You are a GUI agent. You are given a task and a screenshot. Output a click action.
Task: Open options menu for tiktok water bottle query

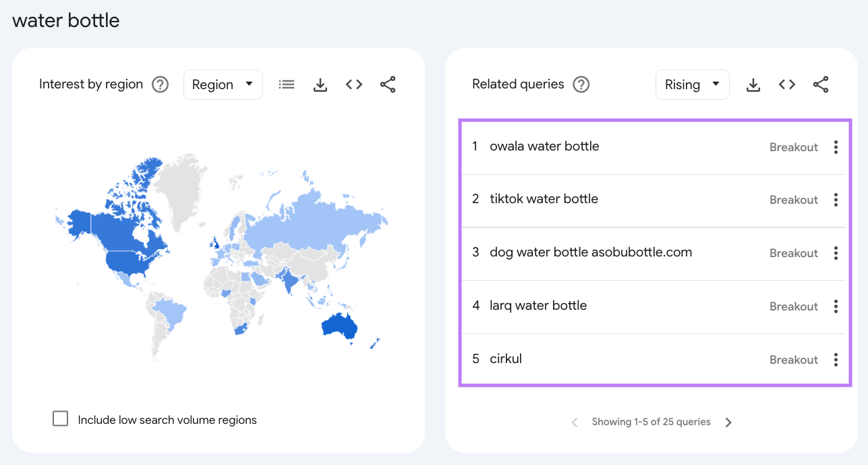click(836, 200)
